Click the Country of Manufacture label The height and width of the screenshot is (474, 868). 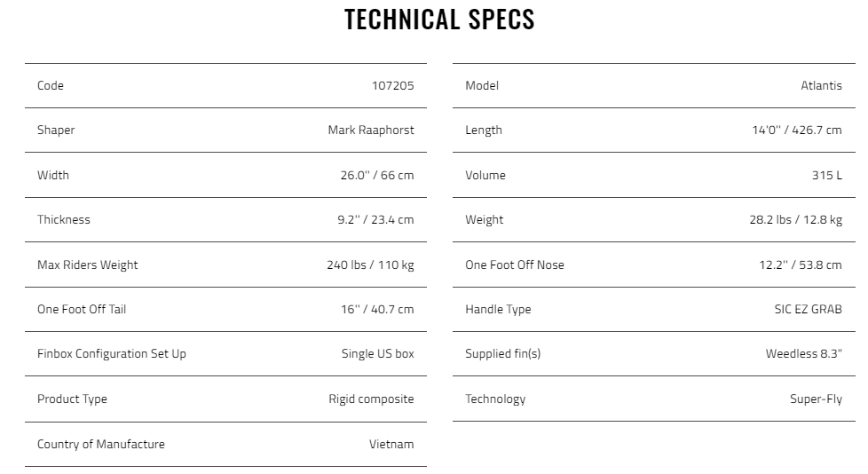(101, 444)
